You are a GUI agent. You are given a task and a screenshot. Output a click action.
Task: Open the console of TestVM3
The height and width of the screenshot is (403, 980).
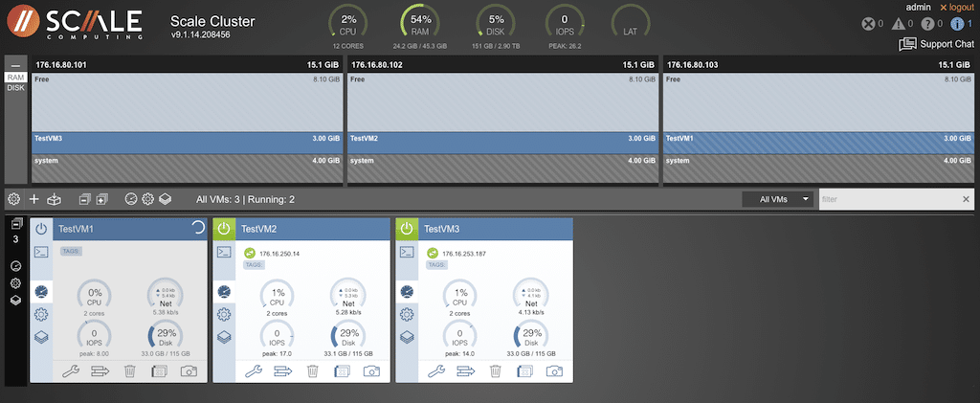(407, 252)
